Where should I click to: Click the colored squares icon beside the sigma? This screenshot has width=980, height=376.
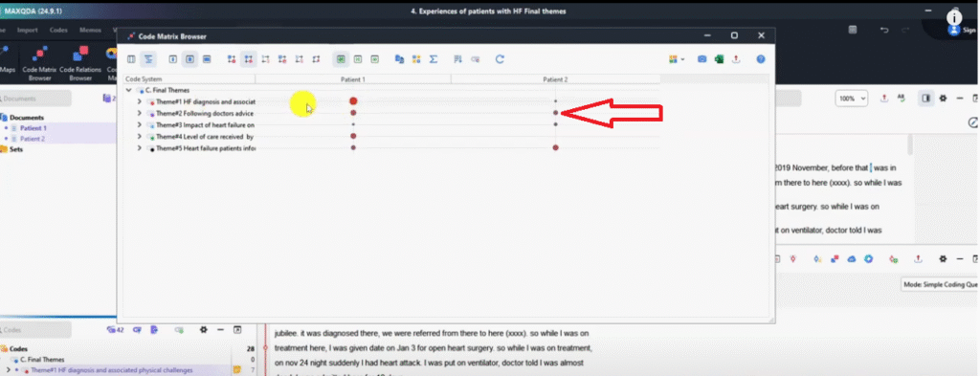point(416,59)
